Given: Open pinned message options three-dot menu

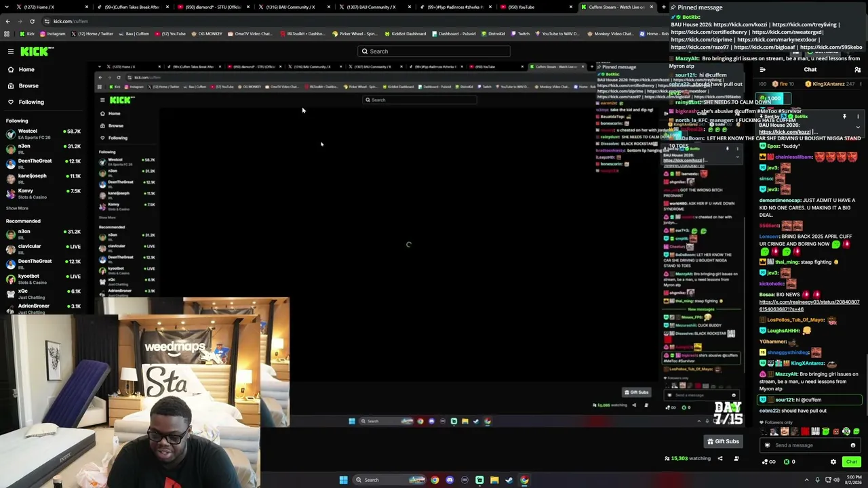Looking at the screenshot, I should coord(858,117).
